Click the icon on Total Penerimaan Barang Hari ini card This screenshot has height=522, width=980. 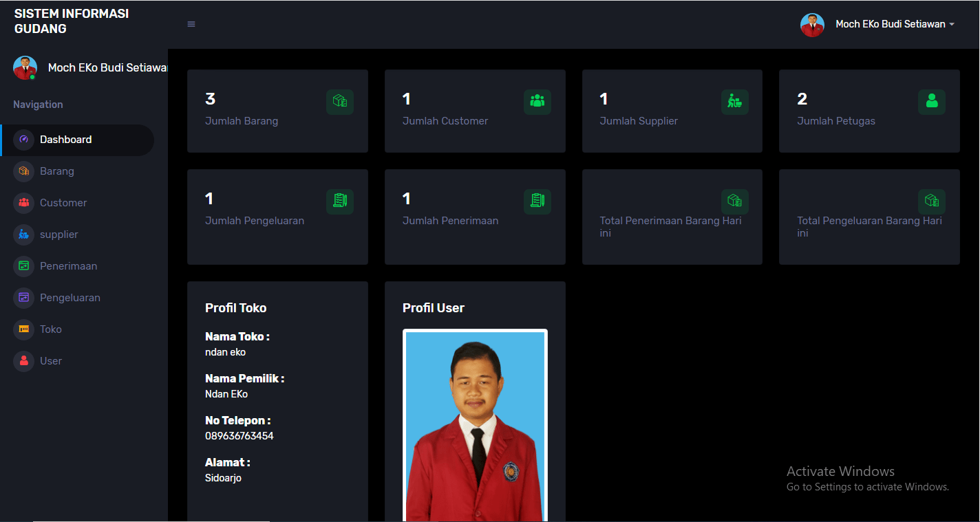[x=735, y=202]
